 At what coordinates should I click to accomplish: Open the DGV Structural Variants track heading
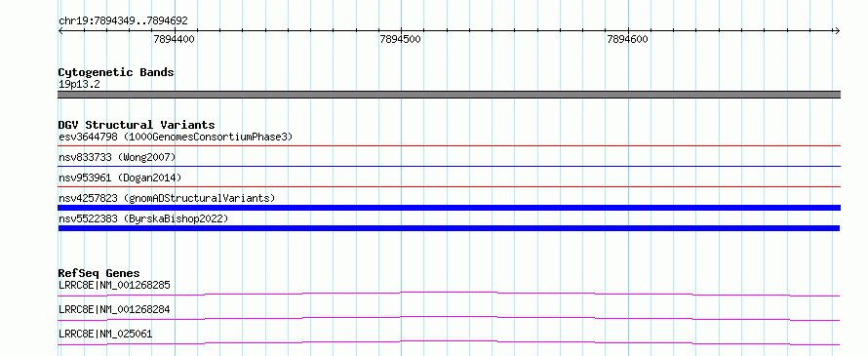[137, 125]
